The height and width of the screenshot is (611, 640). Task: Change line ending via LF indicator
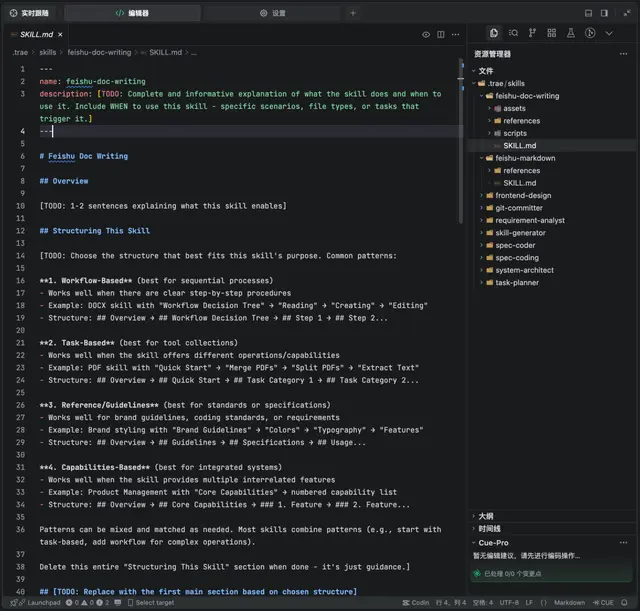529,603
